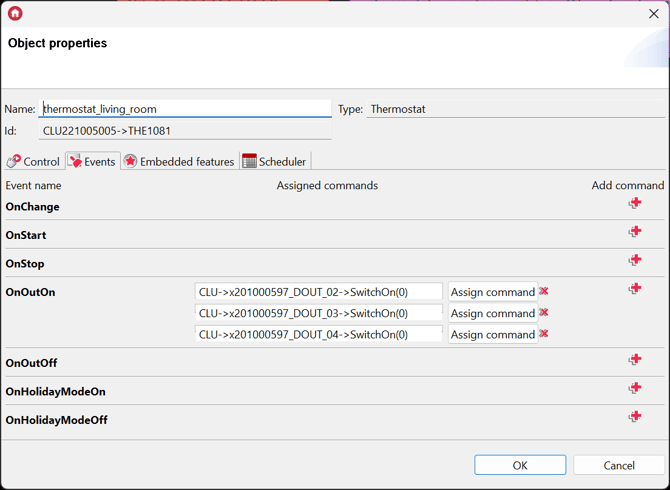Delete the DOUT_02 SwitchOn command
Screen dimensions: 670x490
[x=544, y=291]
